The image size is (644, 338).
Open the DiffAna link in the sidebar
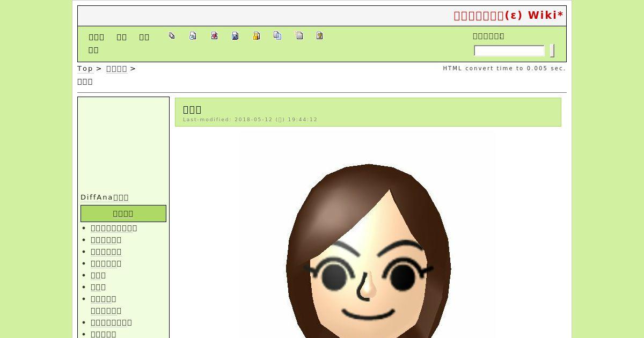[x=105, y=197]
